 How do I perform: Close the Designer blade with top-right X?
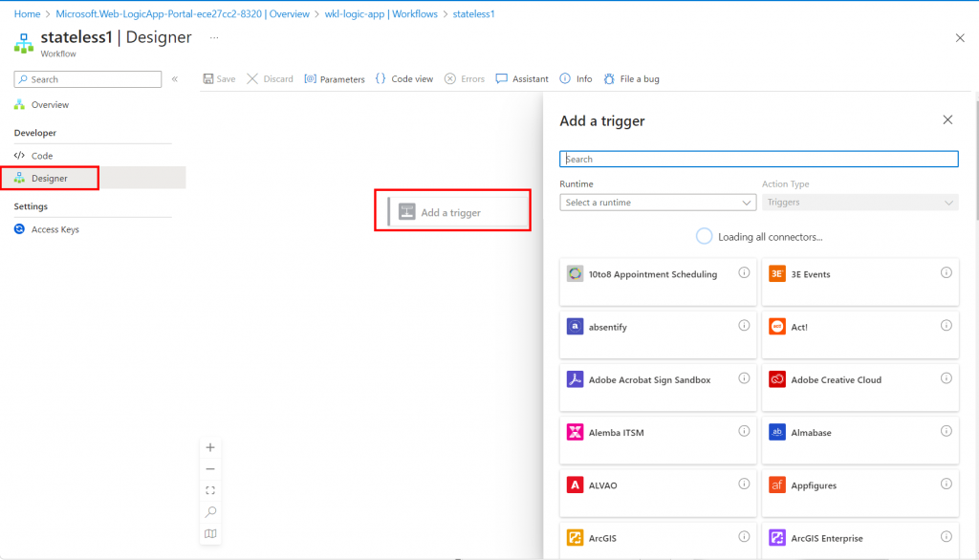pyautogui.click(x=960, y=38)
